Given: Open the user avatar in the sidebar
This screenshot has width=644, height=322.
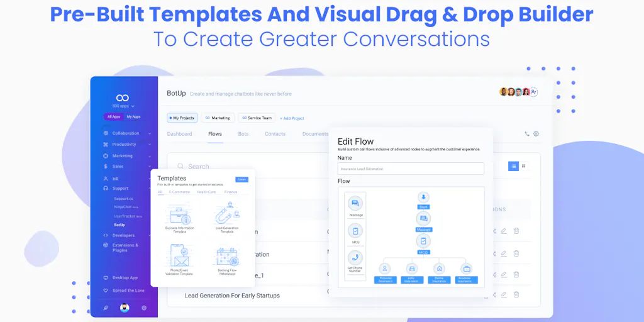Looking at the screenshot, I should click(125, 307).
